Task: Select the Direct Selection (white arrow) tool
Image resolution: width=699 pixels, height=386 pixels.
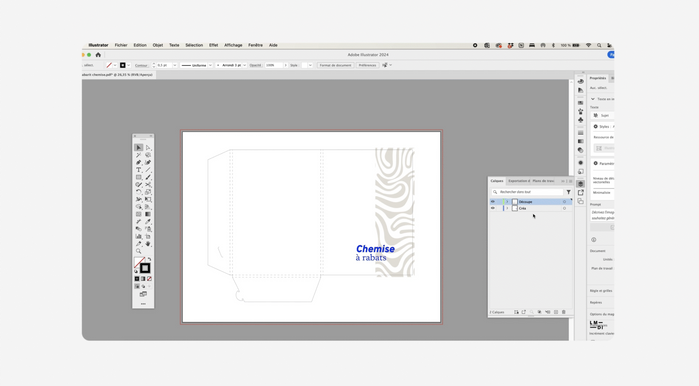Action: click(x=148, y=148)
